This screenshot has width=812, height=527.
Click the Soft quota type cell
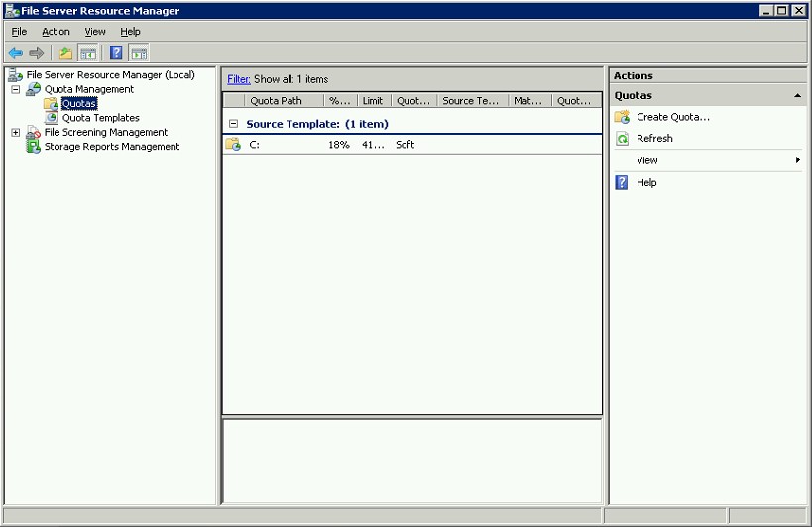[x=405, y=145]
